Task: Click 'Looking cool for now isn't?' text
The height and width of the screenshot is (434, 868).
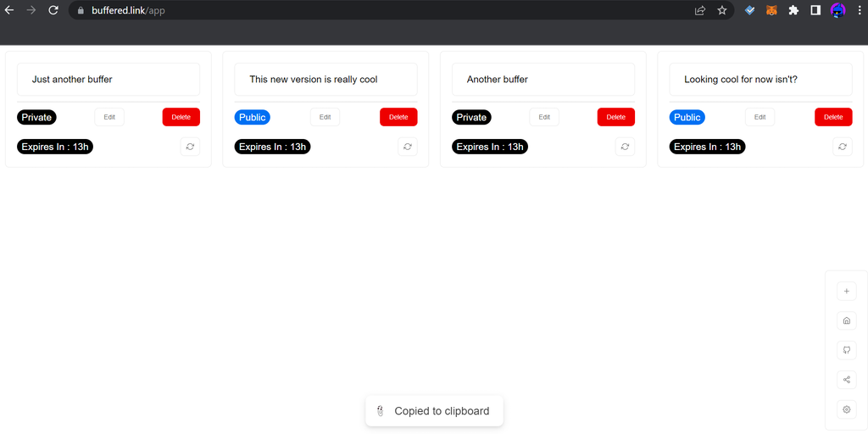Action: coord(741,79)
